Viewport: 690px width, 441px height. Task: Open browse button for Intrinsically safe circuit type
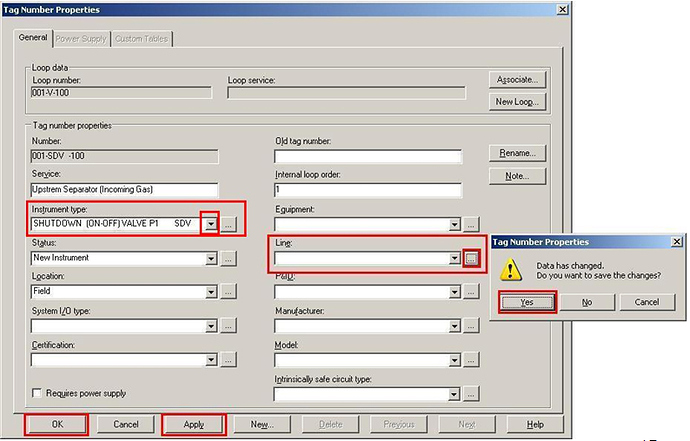pos(471,394)
